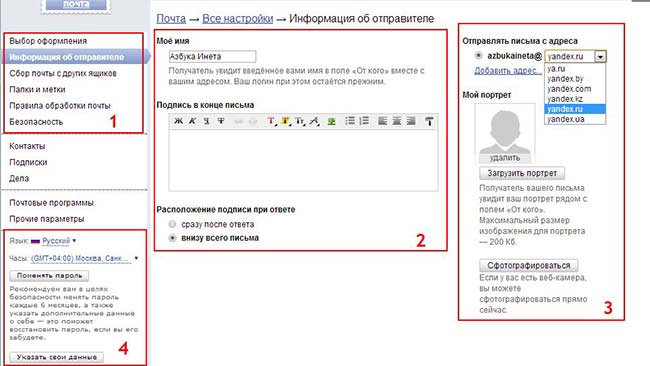Open 'Почтовые программы' settings section
The image size is (650, 366).
pyautogui.click(x=51, y=203)
